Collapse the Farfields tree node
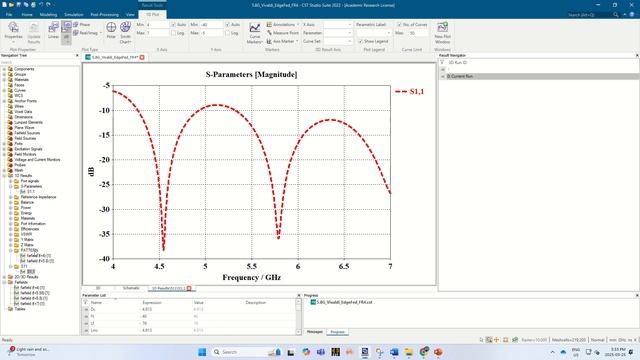Image resolution: width=640 pixels, height=360 pixels. coord(4,282)
